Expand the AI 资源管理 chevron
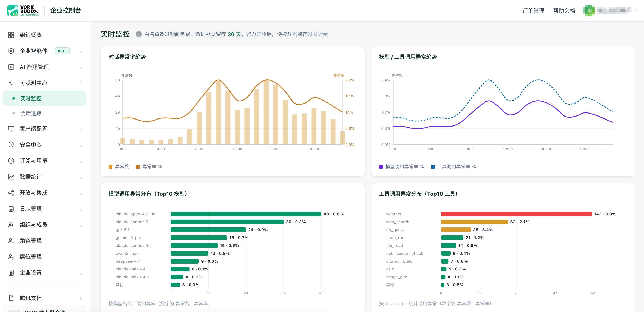The width and height of the screenshot is (644, 312). coord(81,68)
